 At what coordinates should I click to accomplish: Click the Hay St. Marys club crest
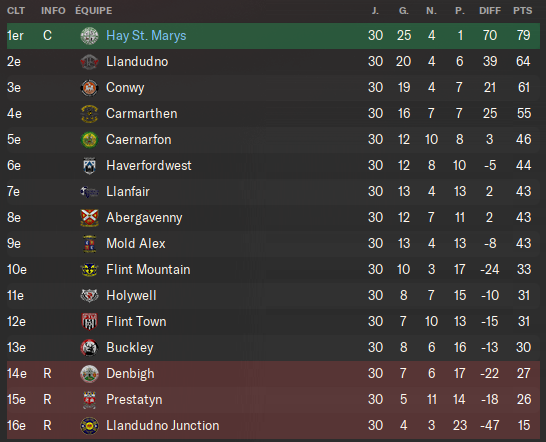[x=89, y=36]
